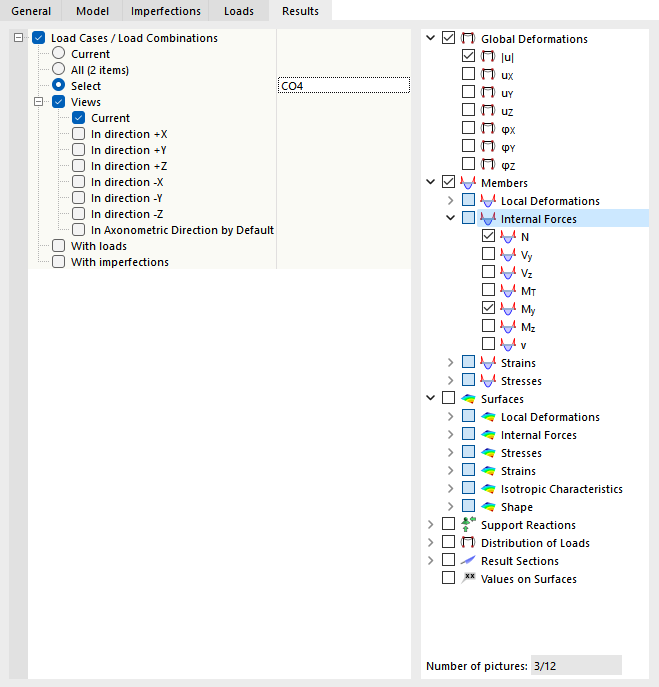The image size is (659, 687).
Task: Enable In Axonometric Direction by Default
Action: tap(78, 230)
